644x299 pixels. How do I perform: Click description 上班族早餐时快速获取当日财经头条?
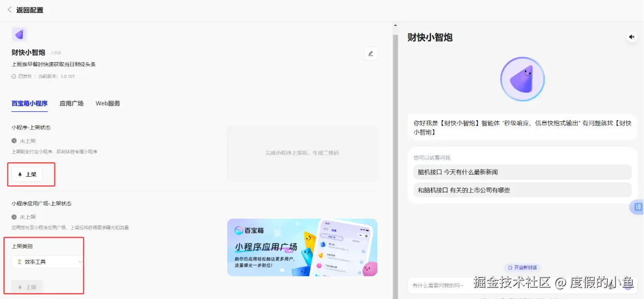tap(53, 64)
